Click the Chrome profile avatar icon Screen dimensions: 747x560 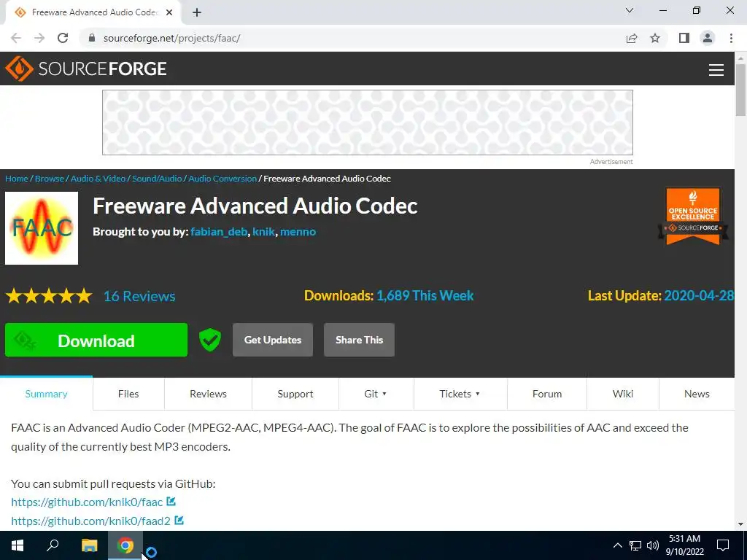pos(708,38)
